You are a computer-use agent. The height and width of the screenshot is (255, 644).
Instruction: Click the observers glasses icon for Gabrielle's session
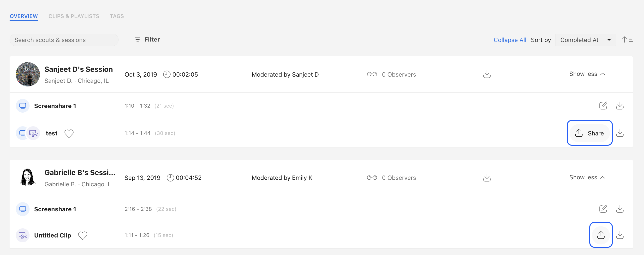pyautogui.click(x=372, y=178)
